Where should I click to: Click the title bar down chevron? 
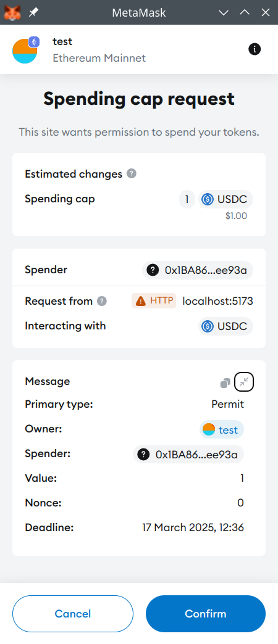coord(223,13)
